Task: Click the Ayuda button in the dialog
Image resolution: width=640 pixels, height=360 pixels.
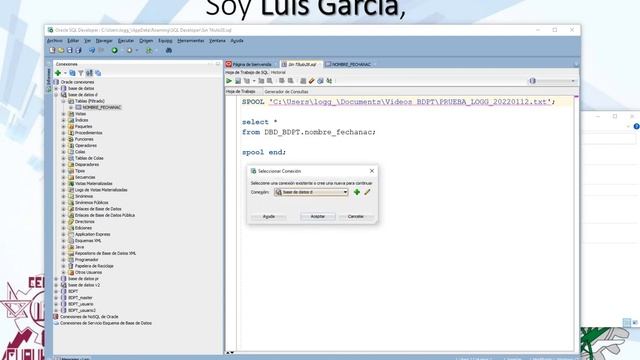Action: 269,216
